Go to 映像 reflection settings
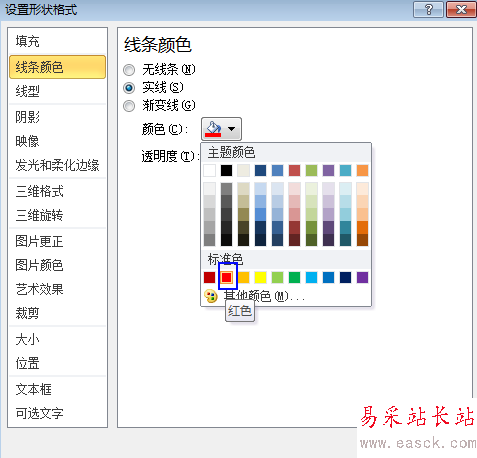The image size is (477, 458). (57, 141)
